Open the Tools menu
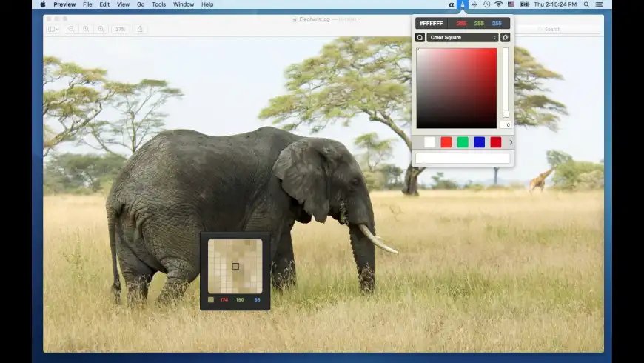 tap(158, 4)
